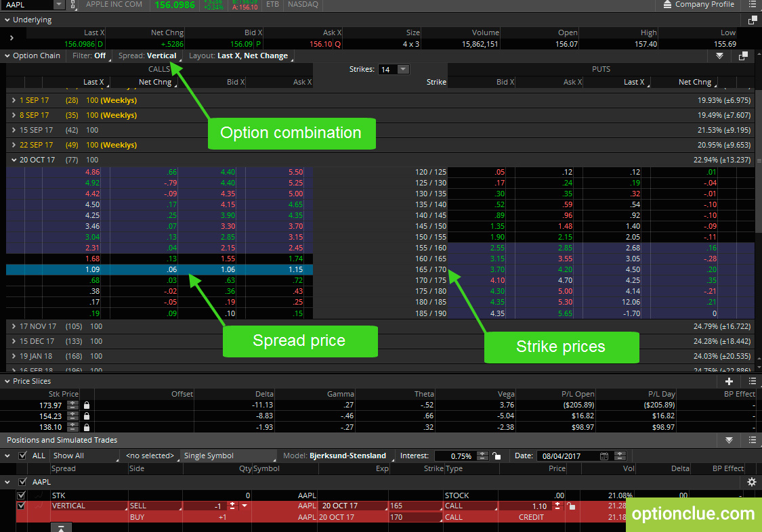
Task: Adjust stock price 173.97 stepper
Action: [x=72, y=405]
